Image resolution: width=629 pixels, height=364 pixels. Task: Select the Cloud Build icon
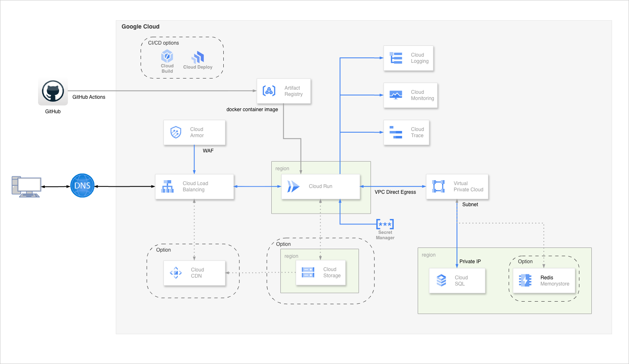(x=167, y=56)
